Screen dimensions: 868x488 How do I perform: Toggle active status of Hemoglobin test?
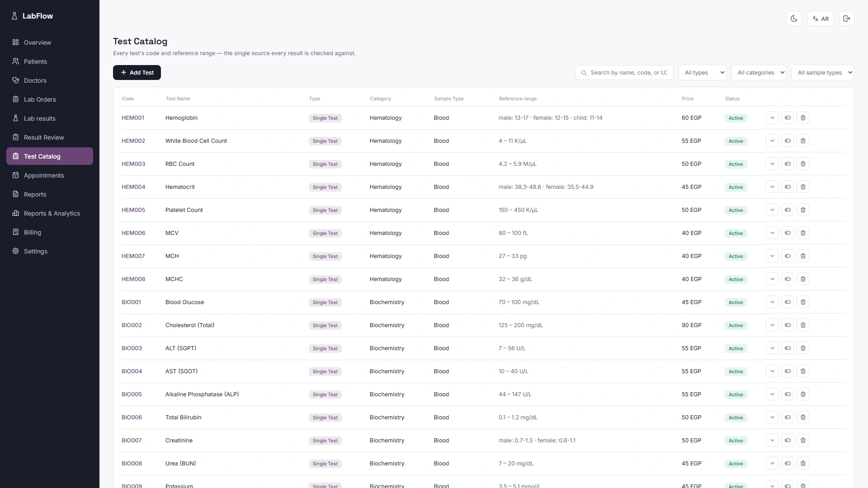[x=788, y=118]
